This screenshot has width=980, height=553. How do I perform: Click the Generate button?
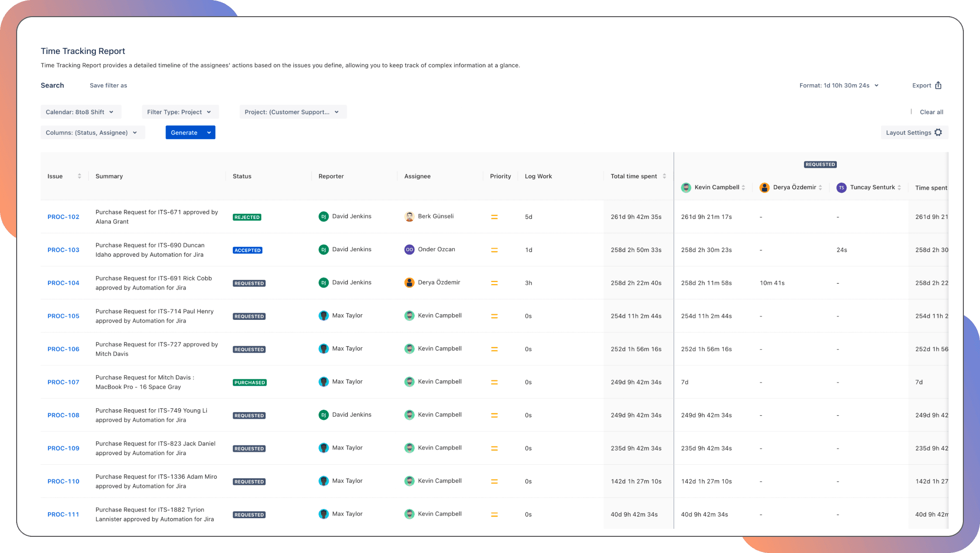coord(184,132)
